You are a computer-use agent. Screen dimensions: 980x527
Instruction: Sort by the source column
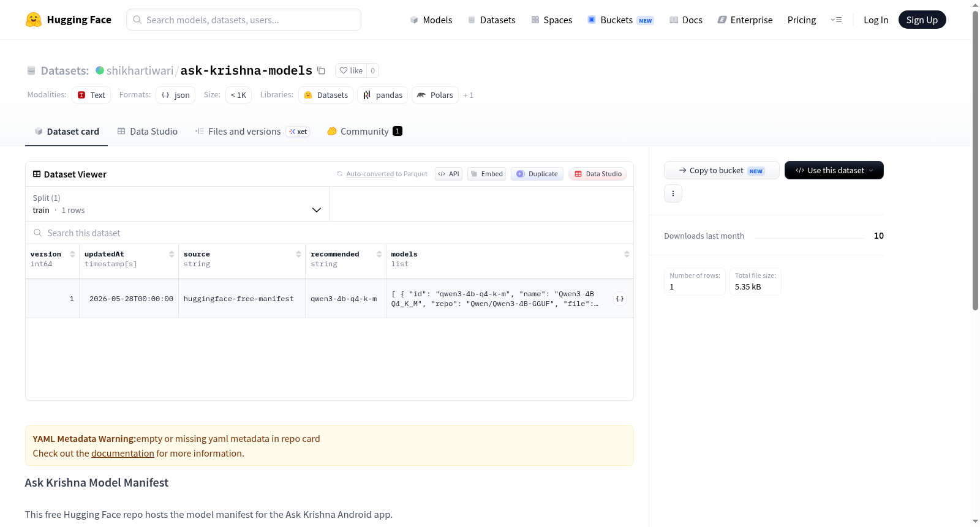(x=298, y=254)
